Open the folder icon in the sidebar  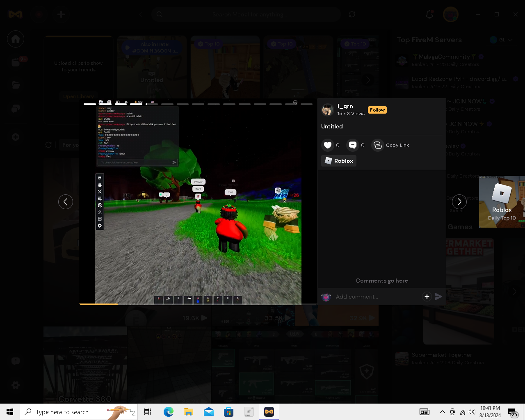pyautogui.click(x=16, y=85)
